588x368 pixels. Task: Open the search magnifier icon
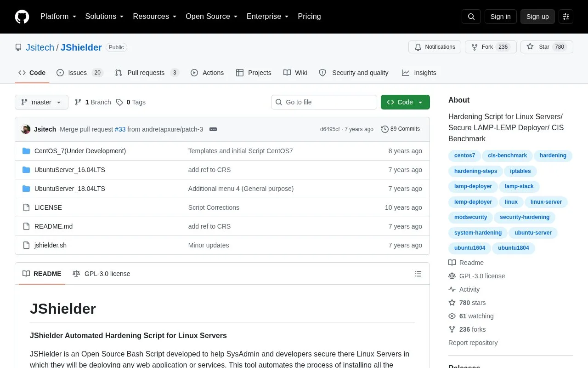pos(471,17)
